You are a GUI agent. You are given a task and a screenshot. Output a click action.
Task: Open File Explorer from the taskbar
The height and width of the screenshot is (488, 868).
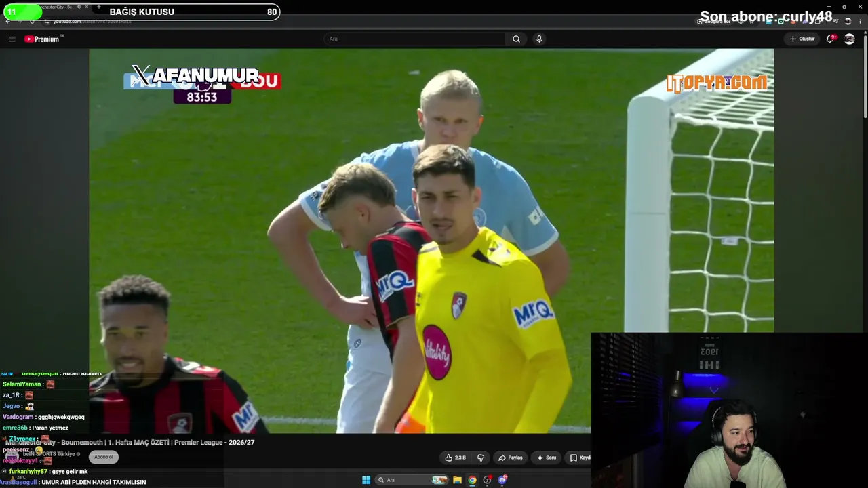coord(458,480)
